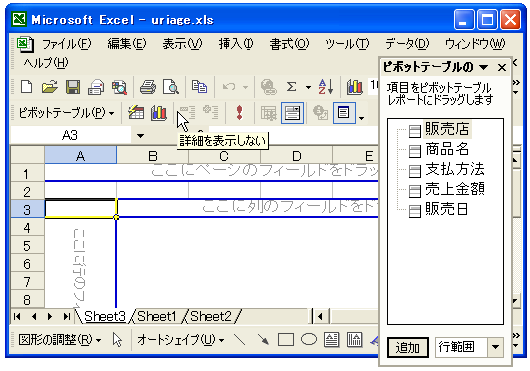Viewport: 530px width, 371px height.
Task: Open Print Preview icon
Action: (171, 87)
